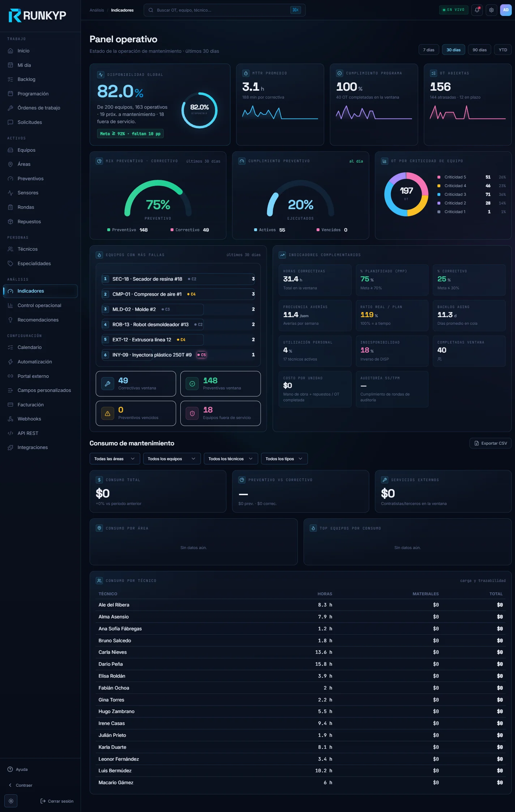
Task: Click the AD user avatar
Action: pos(506,10)
